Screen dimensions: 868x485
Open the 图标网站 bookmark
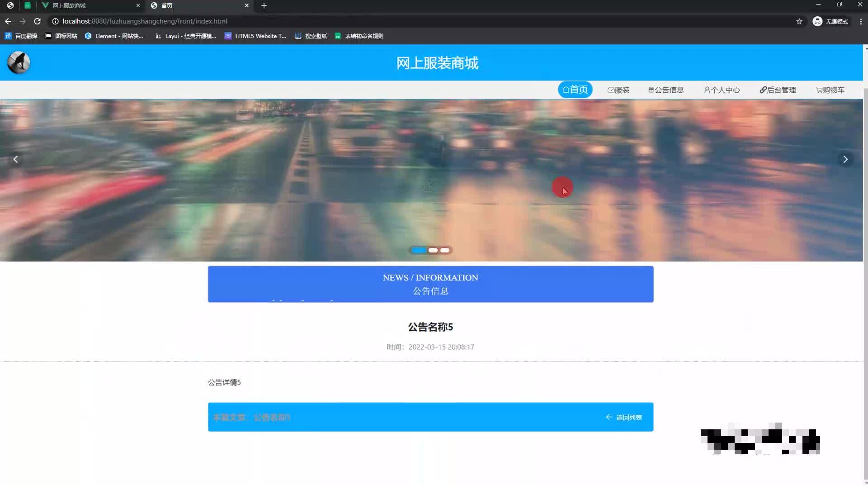pos(61,36)
